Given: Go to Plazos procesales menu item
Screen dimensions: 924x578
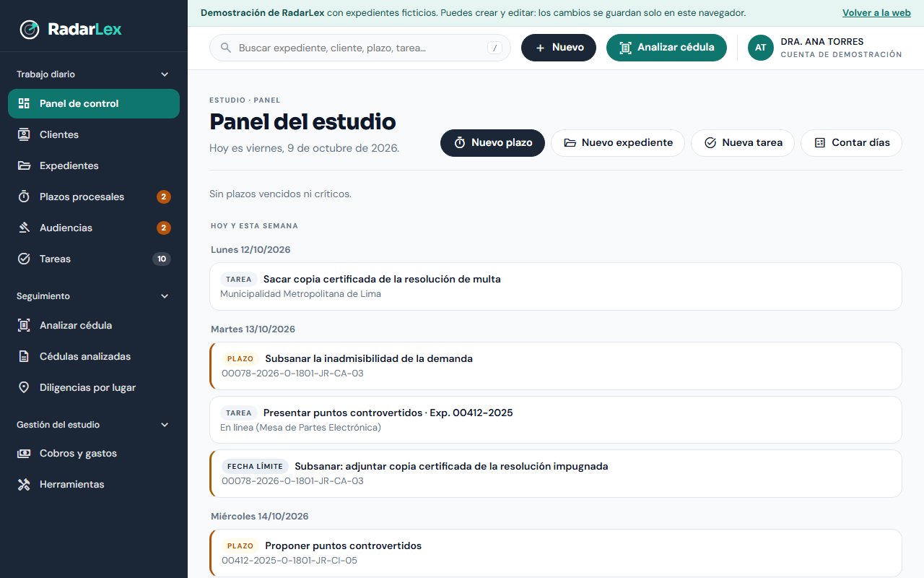Looking at the screenshot, I should coord(94,197).
